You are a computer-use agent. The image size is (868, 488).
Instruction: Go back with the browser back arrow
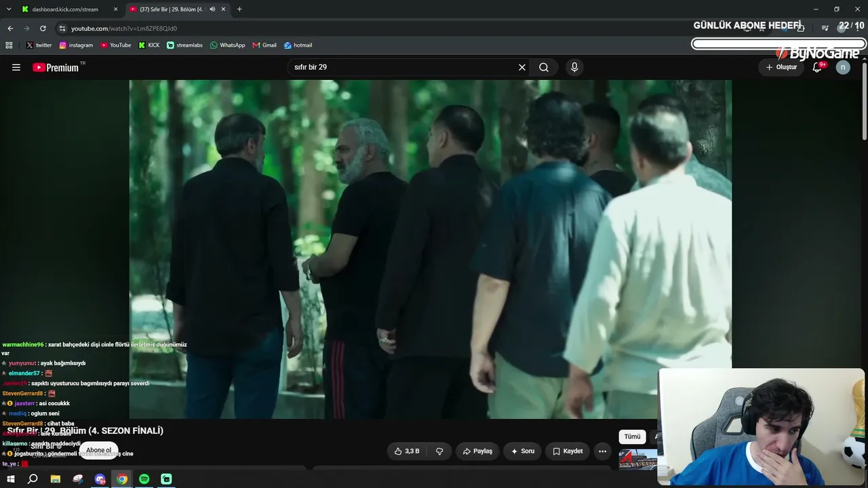(x=10, y=28)
